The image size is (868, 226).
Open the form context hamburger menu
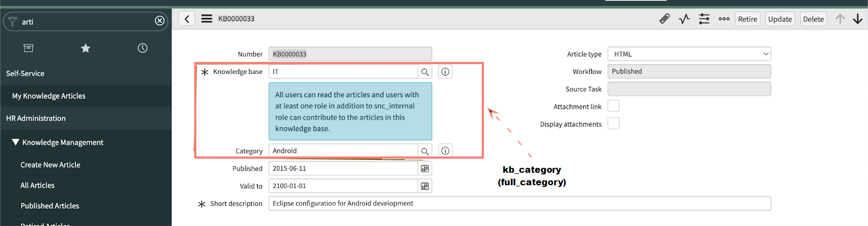pyautogui.click(x=207, y=19)
